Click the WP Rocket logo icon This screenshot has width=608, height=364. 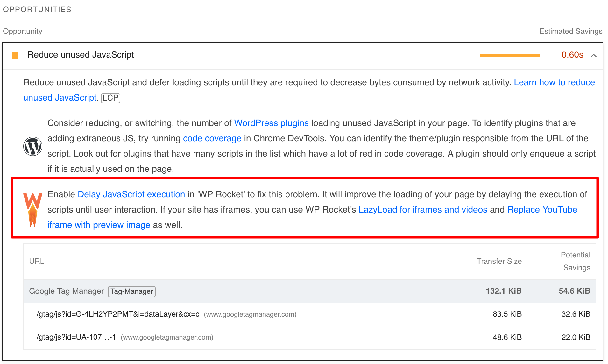tap(33, 210)
